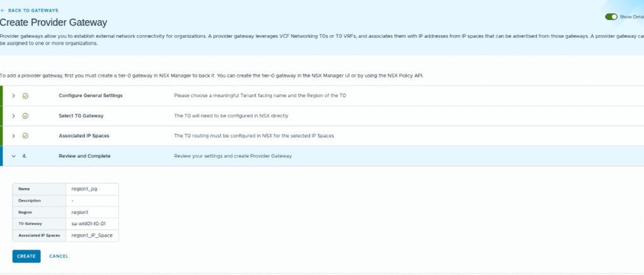Expand the Associated IP Spaces step chevron

click(13, 136)
